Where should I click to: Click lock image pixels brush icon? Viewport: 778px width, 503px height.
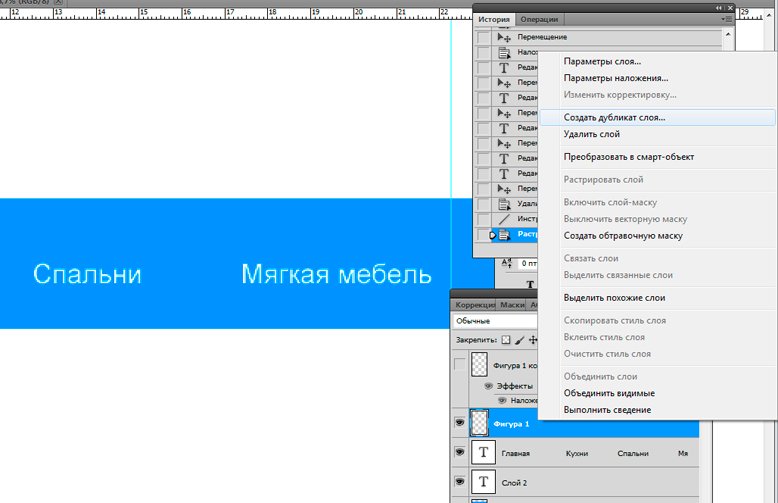tap(519, 340)
